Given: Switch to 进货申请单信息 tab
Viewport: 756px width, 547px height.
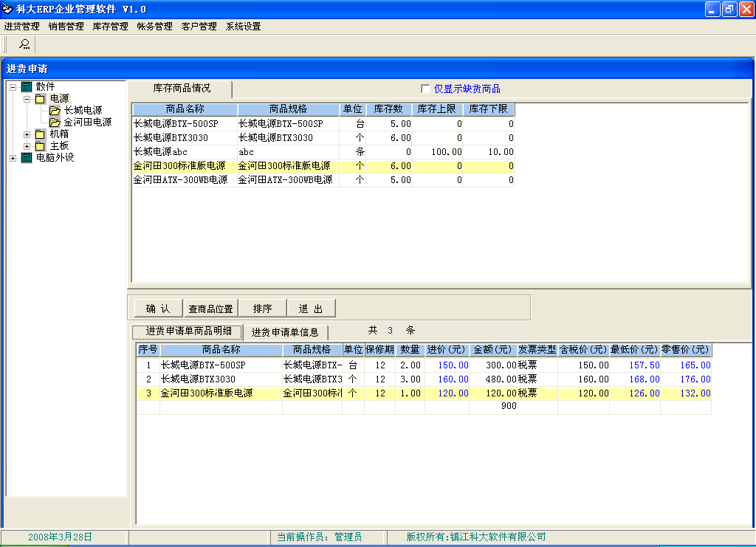Looking at the screenshot, I should (285, 332).
